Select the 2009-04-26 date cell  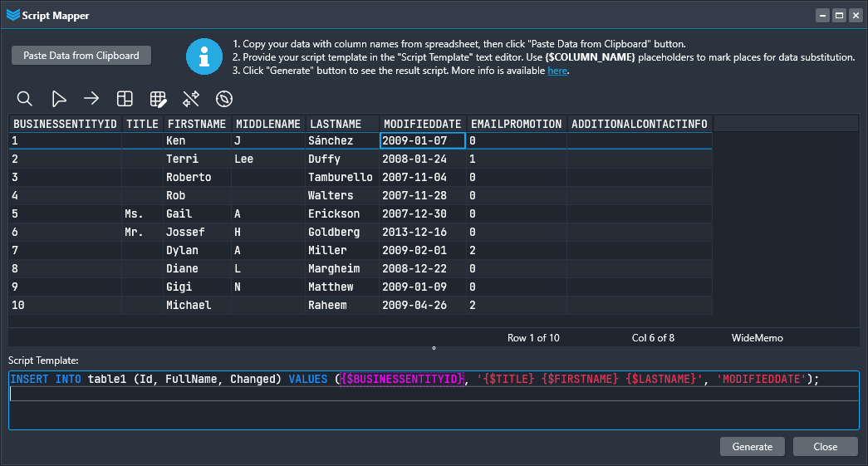tap(423, 305)
